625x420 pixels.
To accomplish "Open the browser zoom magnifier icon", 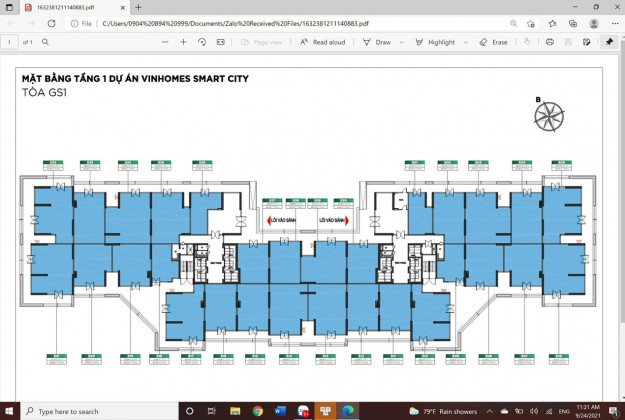I will coord(514,24).
